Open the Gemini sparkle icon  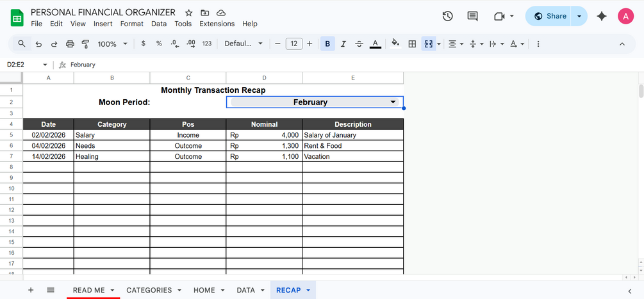coord(602,17)
